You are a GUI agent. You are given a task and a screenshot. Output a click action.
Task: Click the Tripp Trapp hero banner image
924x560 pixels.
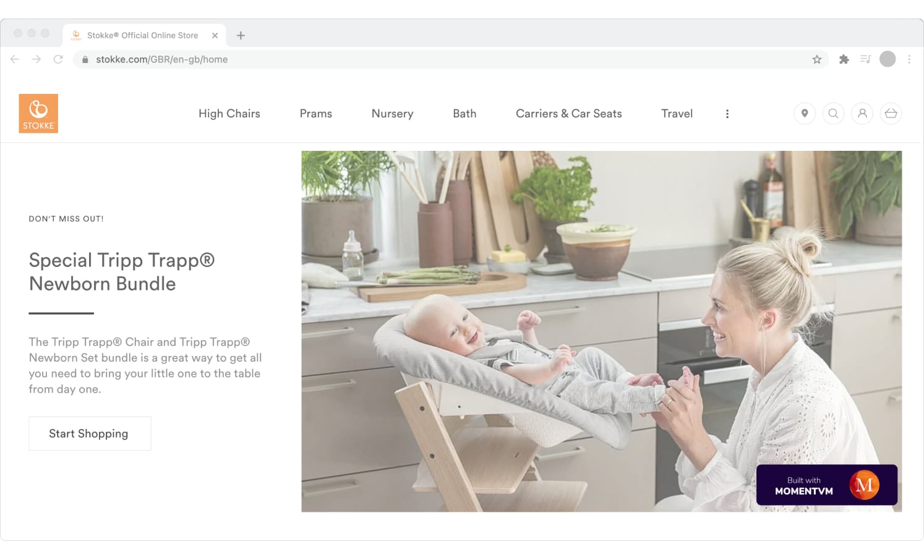tap(601, 331)
